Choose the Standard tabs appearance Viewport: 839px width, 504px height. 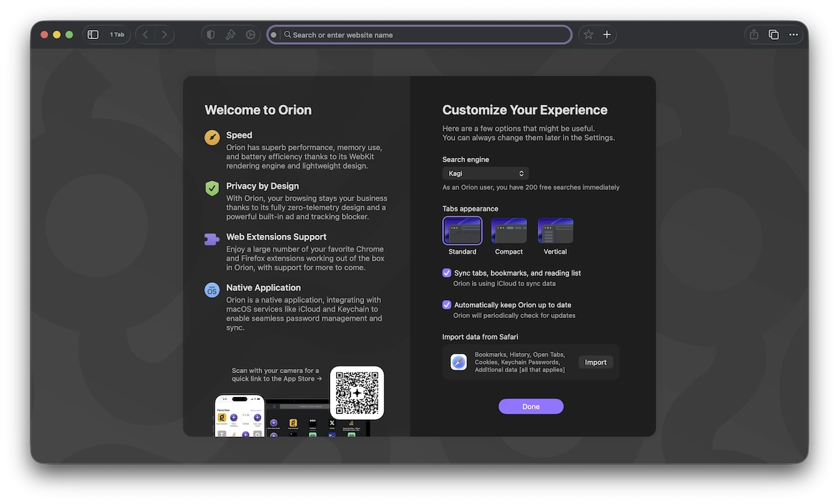[462, 231]
